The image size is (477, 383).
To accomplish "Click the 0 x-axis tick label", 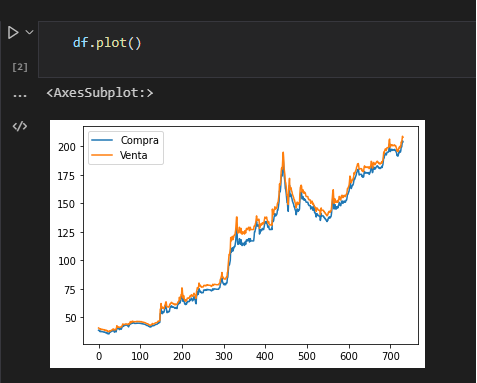I will 99,356.
